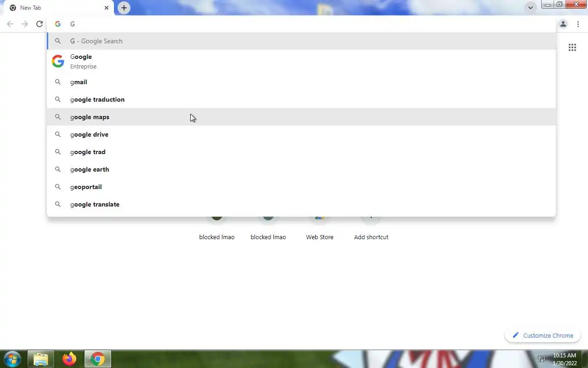The width and height of the screenshot is (588, 368).
Task: Open the new tab plus button
Action: pos(124,8)
